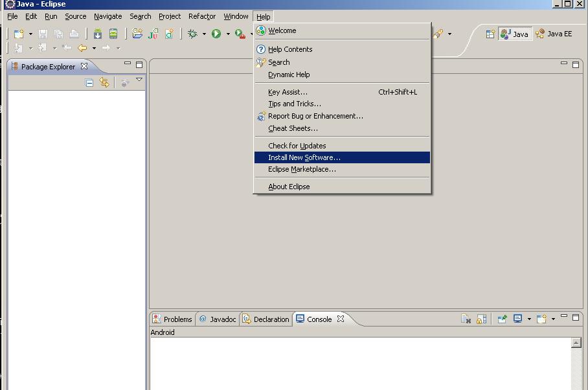Viewport: 588px width, 390px height.
Task: Click Collapse All in Package Explorer
Action: coord(89,83)
